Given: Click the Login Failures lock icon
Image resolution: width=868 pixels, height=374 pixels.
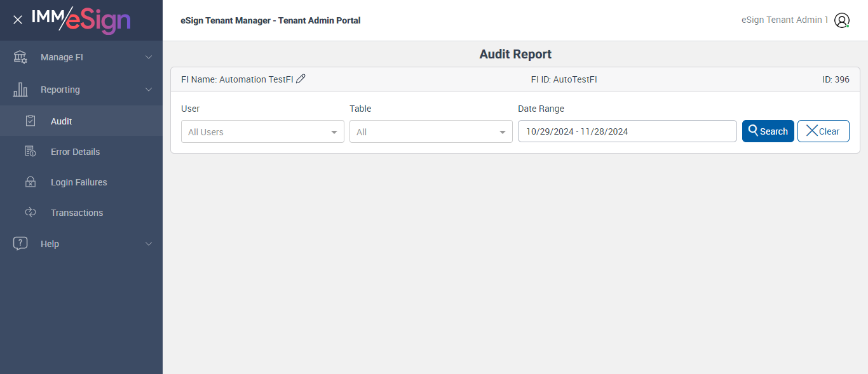Looking at the screenshot, I should click(x=31, y=182).
